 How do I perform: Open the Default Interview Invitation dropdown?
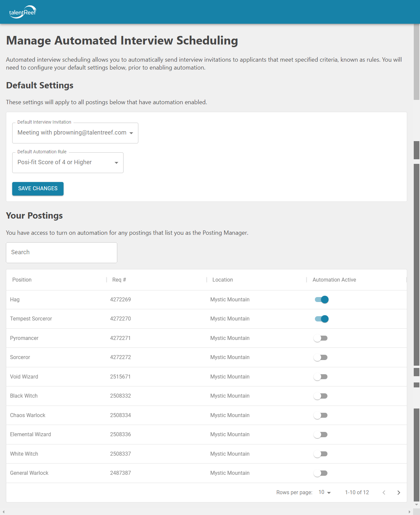75,133
